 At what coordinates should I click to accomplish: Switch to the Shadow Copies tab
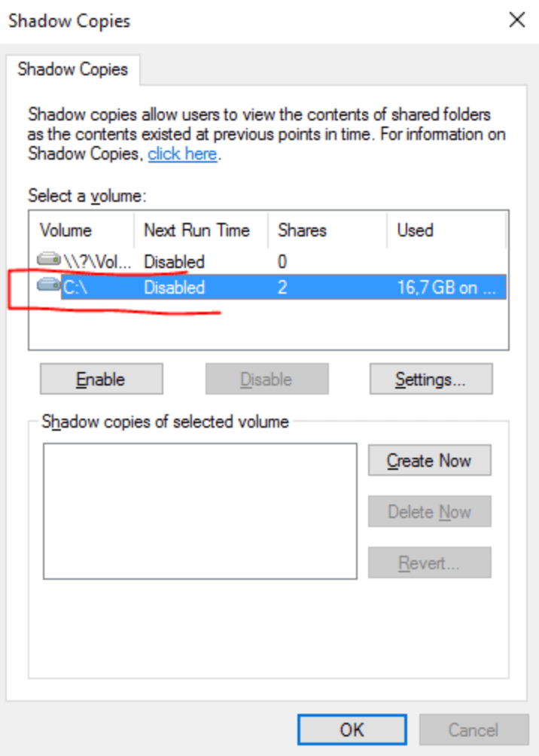tap(73, 69)
